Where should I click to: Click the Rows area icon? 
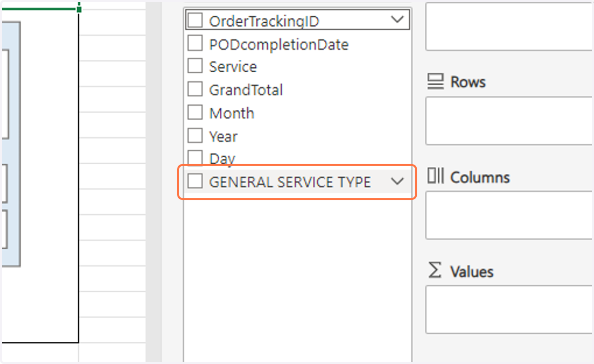pos(435,81)
